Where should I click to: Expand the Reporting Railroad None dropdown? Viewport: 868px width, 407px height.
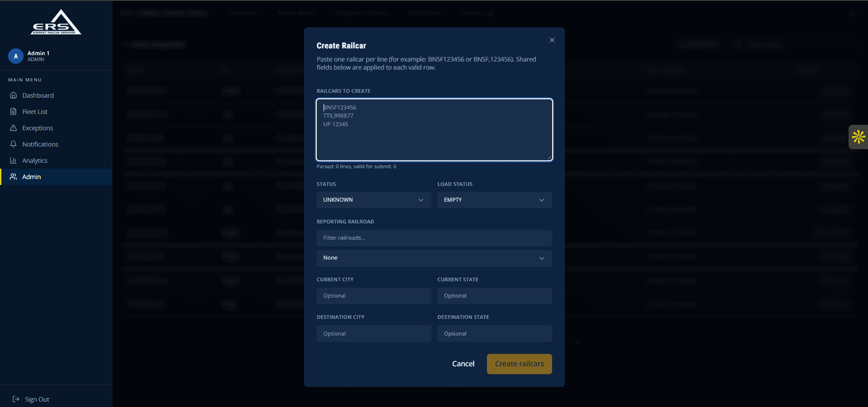pos(434,258)
